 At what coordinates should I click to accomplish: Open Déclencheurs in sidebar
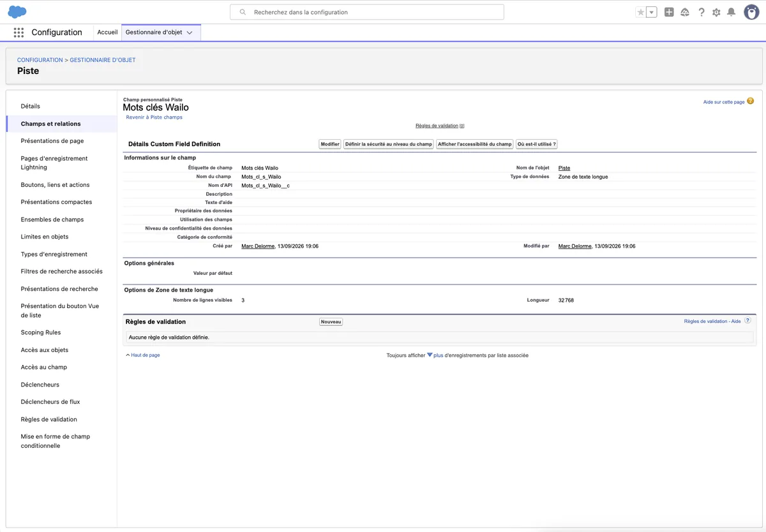click(x=40, y=385)
